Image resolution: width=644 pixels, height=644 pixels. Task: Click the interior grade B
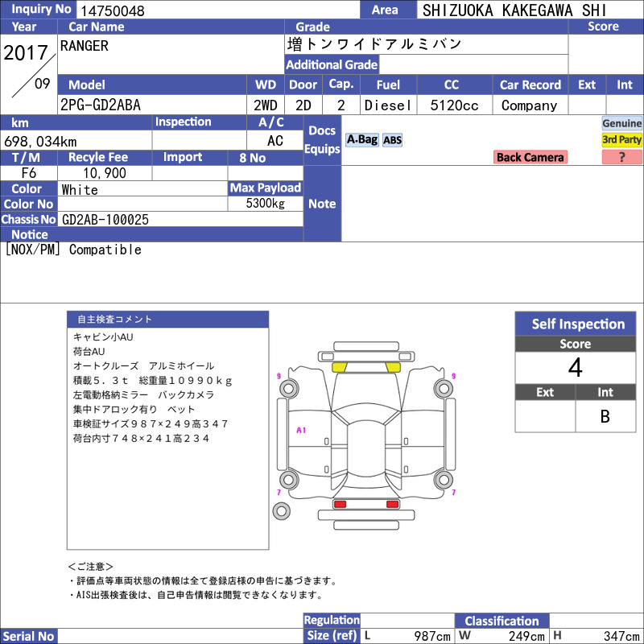[605, 416]
